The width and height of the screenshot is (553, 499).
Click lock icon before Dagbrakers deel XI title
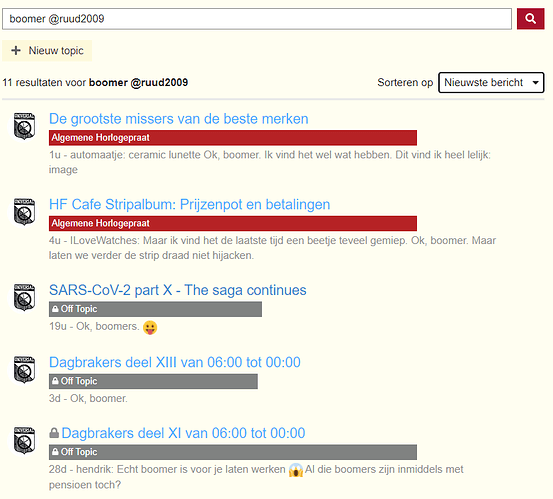point(54,433)
